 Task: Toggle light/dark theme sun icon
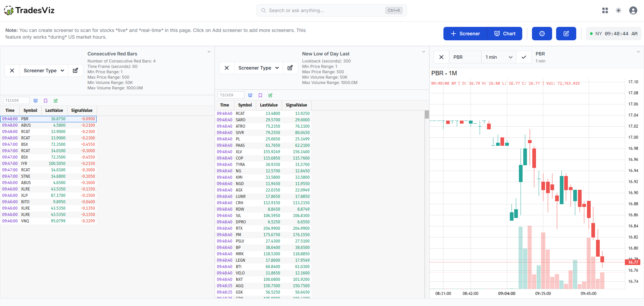[x=619, y=10]
